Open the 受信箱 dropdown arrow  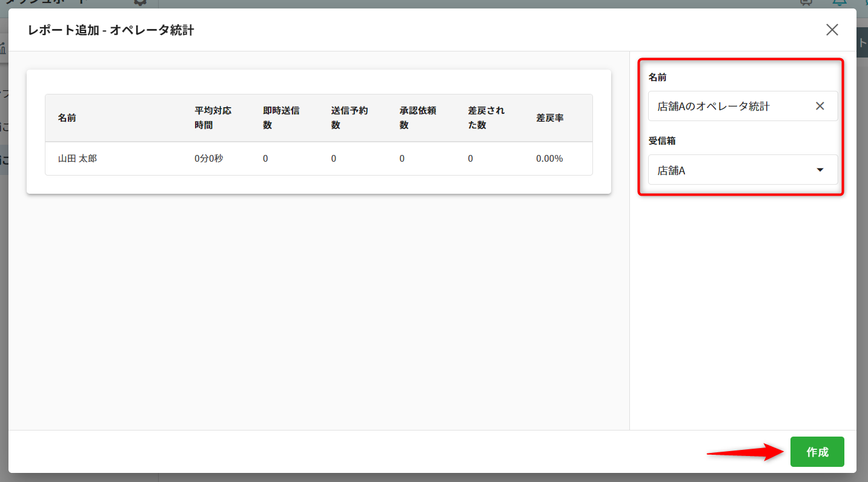point(820,170)
